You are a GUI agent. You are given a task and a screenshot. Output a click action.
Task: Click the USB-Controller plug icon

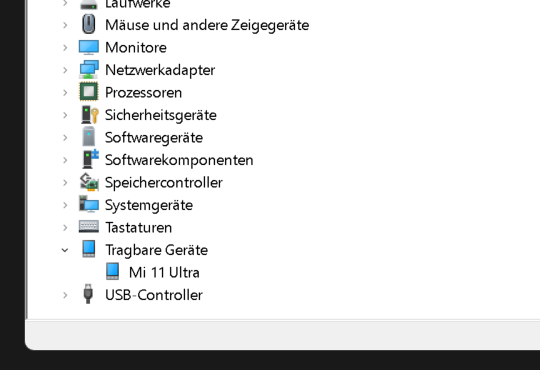tap(88, 294)
